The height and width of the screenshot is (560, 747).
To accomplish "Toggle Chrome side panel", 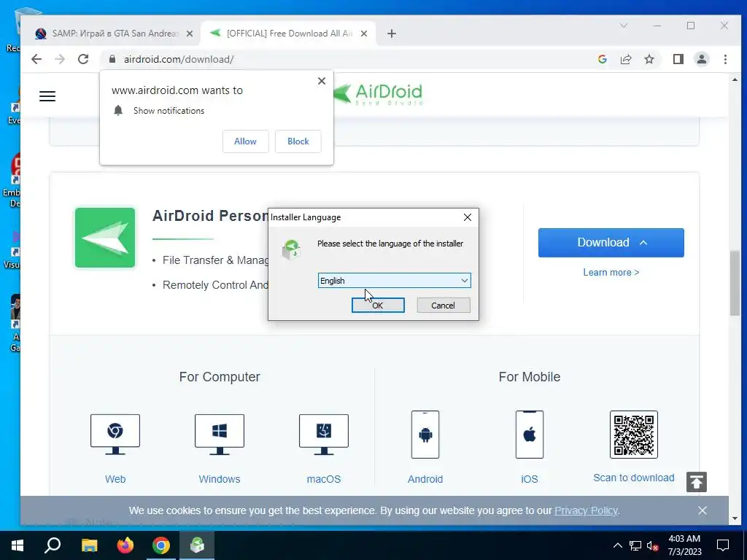I will pos(678,59).
